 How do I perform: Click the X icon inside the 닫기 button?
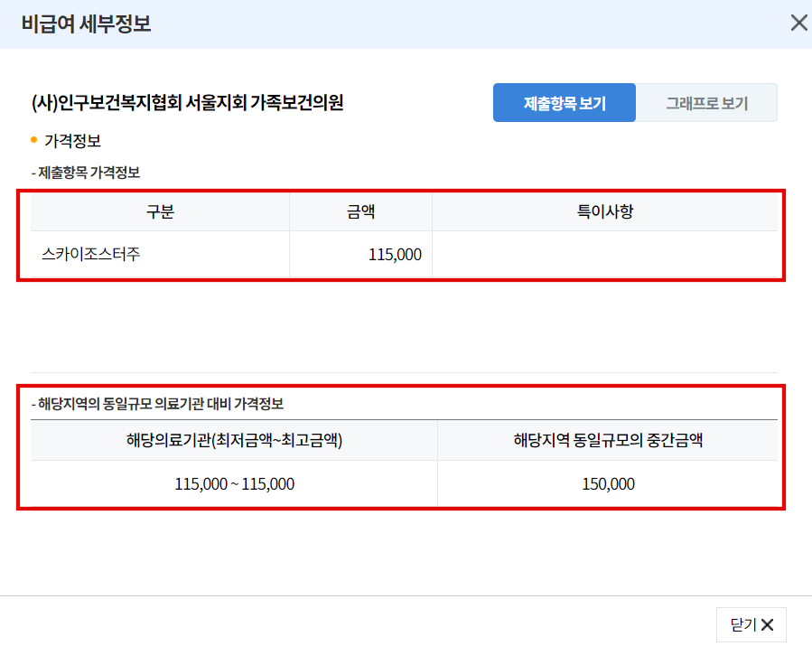coord(767,624)
